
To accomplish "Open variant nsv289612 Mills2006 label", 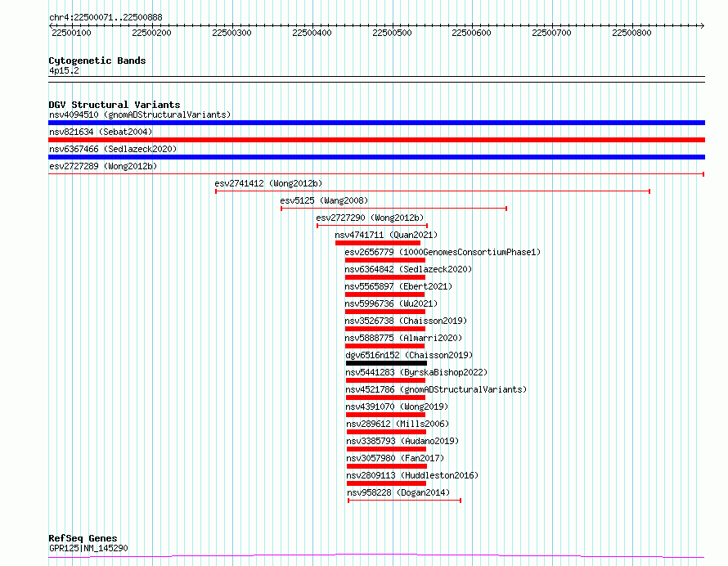I will coord(398,424).
